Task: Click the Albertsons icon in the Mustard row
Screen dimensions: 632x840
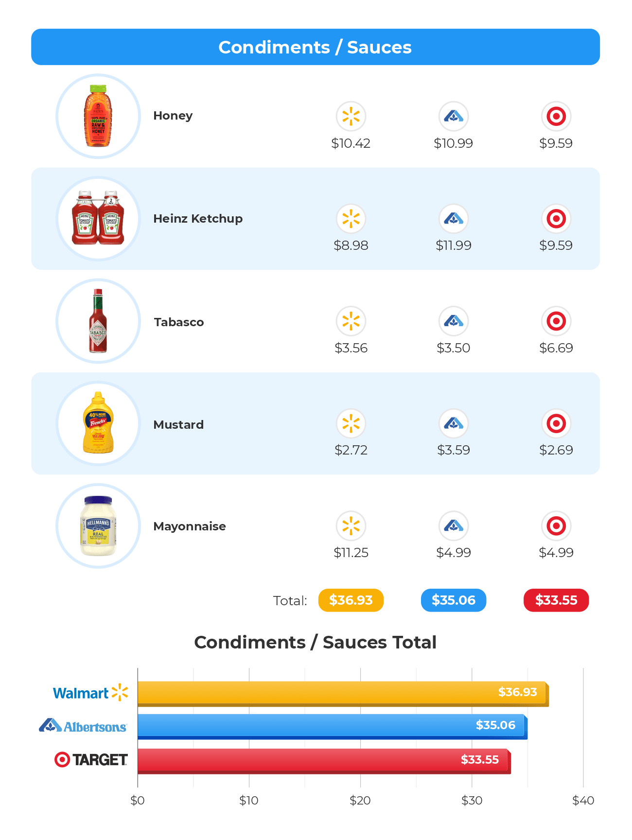Action: pyautogui.click(x=453, y=423)
